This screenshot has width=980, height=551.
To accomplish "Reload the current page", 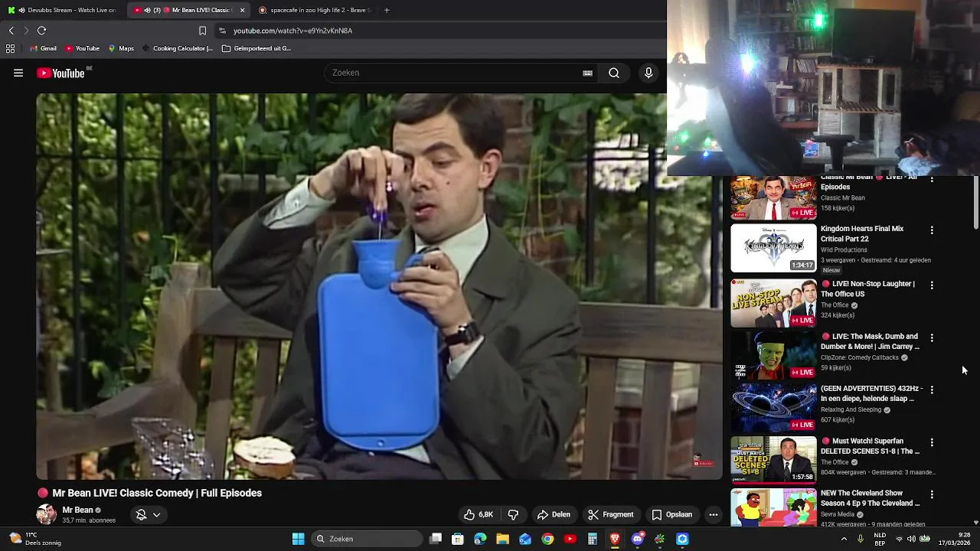I will 41,31.
